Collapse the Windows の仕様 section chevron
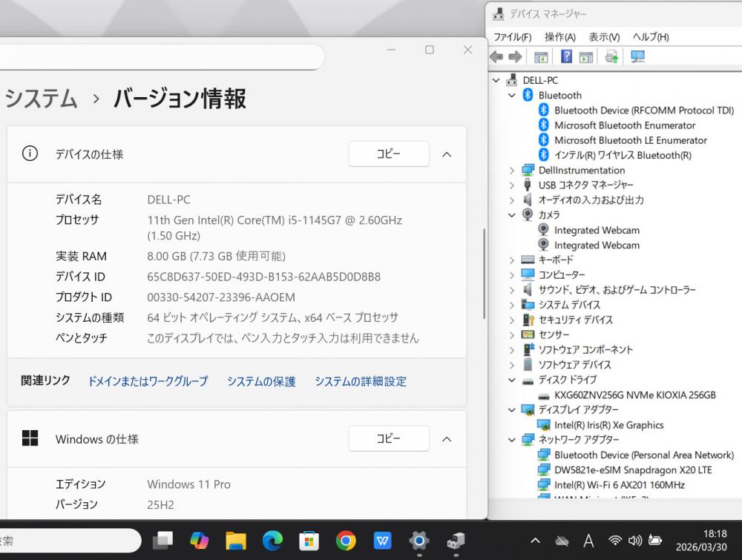The width and height of the screenshot is (742, 560). [x=447, y=439]
